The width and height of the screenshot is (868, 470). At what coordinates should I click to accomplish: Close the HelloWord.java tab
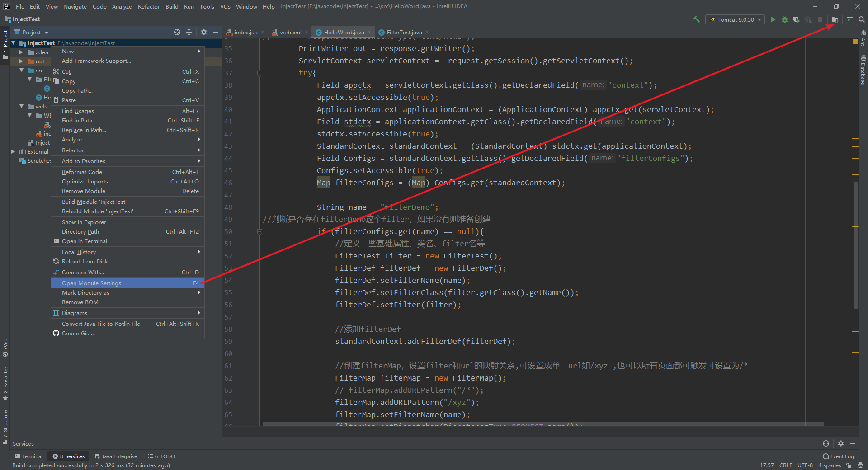click(x=369, y=32)
